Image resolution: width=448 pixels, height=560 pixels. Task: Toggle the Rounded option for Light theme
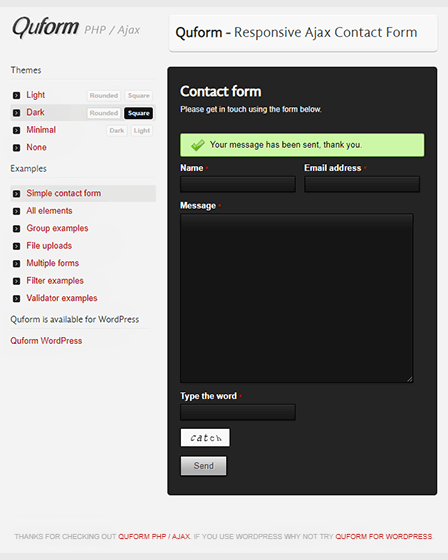[104, 96]
